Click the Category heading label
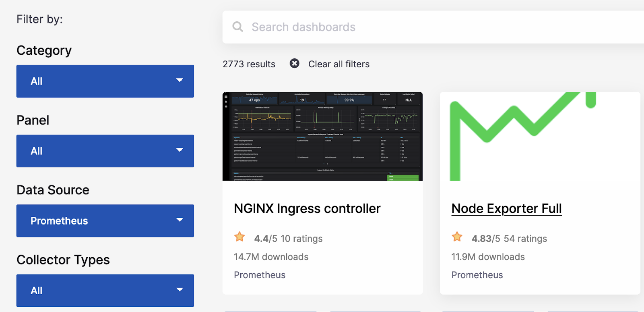This screenshot has width=644, height=312. tap(44, 50)
